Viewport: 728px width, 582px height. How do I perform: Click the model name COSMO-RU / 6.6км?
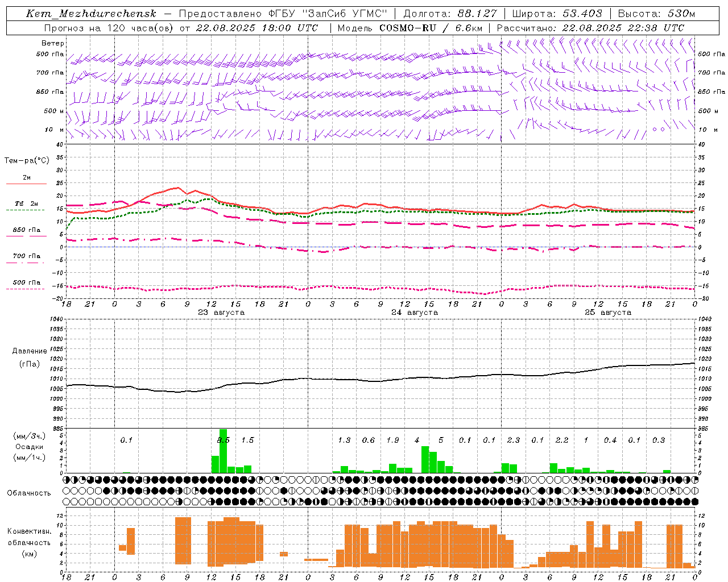click(x=431, y=28)
